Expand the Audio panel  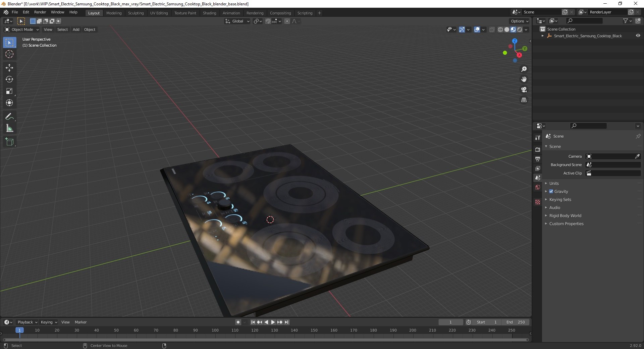click(x=554, y=208)
